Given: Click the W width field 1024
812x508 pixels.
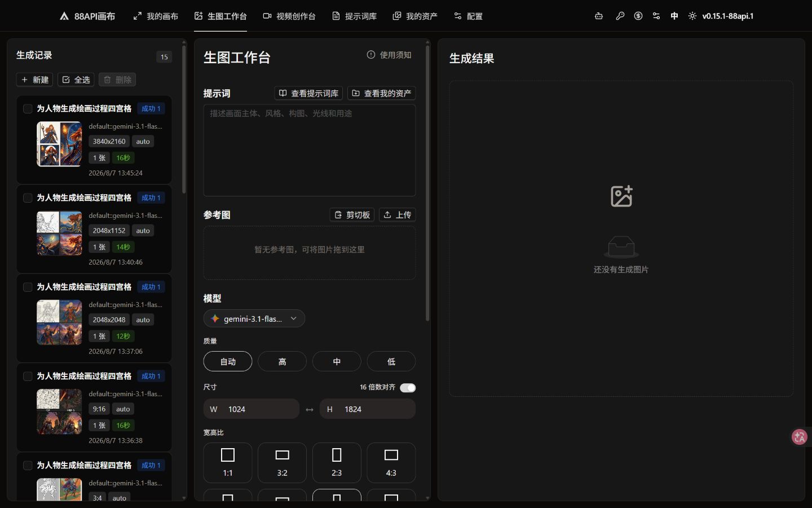Looking at the screenshot, I should pos(251,409).
